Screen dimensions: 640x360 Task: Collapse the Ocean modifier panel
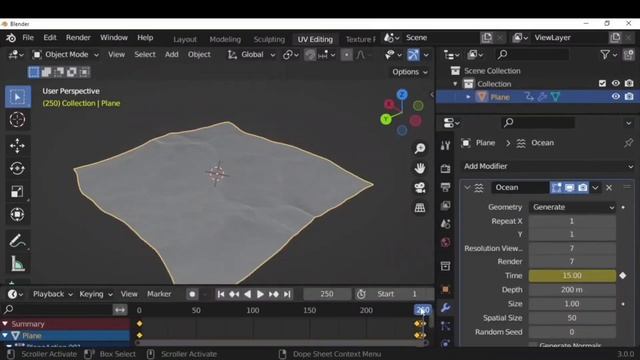[x=467, y=187]
